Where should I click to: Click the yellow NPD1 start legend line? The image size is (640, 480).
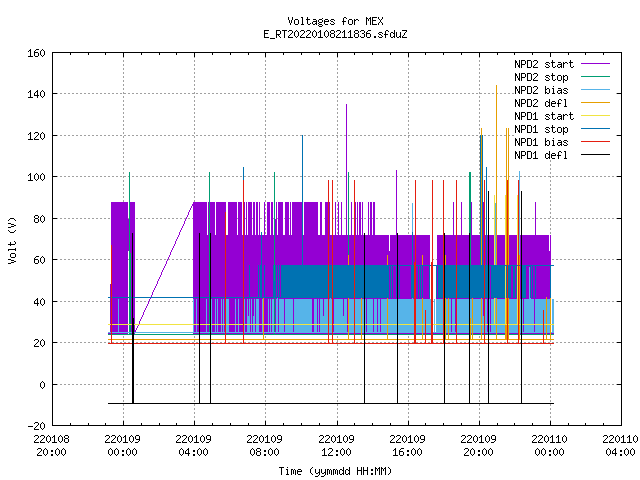tap(595, 116)
